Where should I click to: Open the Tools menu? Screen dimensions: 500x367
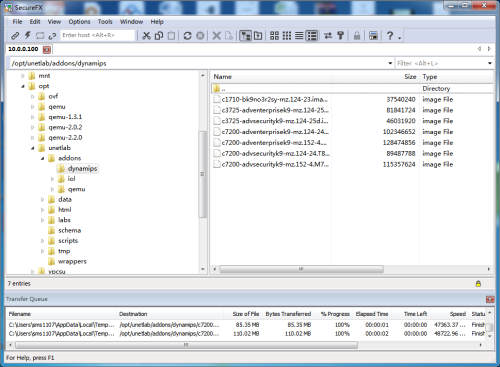pyautogui.click(x=105, y=22)
